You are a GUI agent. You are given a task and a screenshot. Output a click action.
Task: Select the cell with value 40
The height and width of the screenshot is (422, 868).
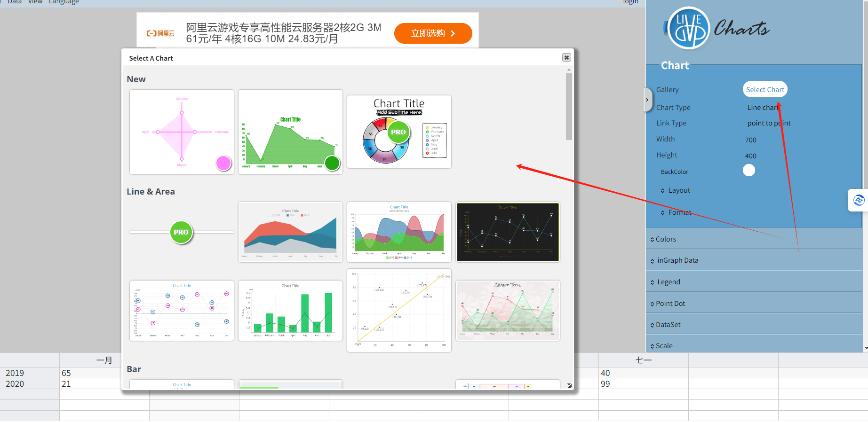[643, 373]
